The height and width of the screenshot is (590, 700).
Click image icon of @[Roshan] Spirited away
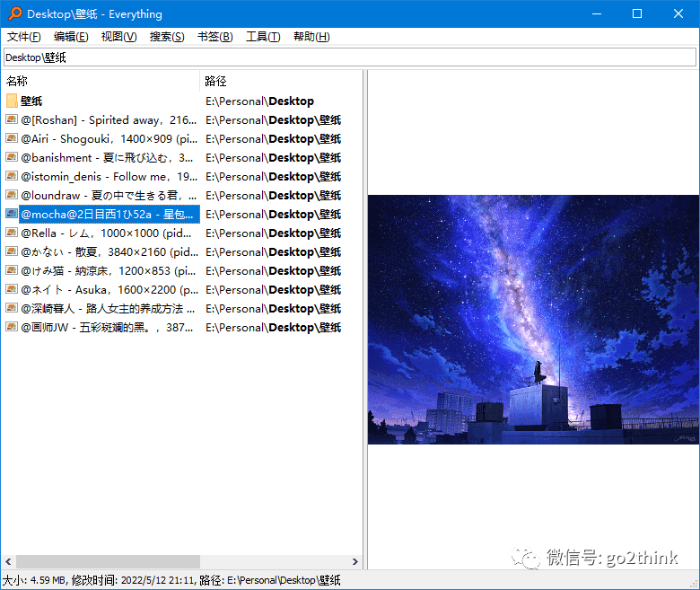pos(12,119)
